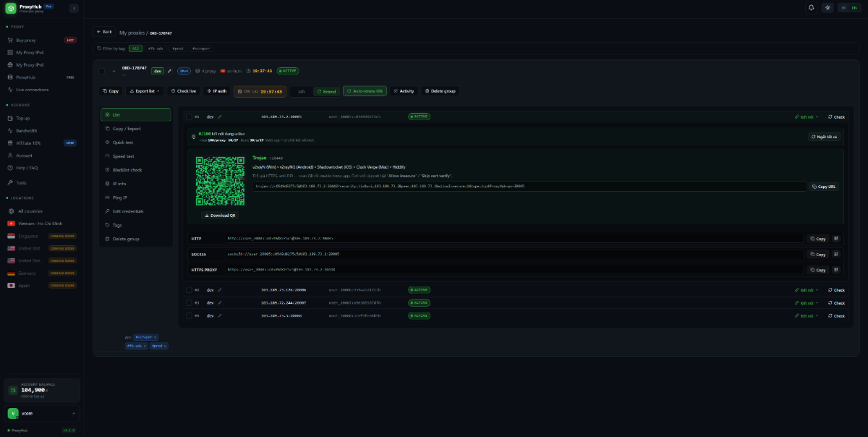Open My Proxy IPv6 page
This screenshot has height=437, width=868.
[x=41, y=64]
